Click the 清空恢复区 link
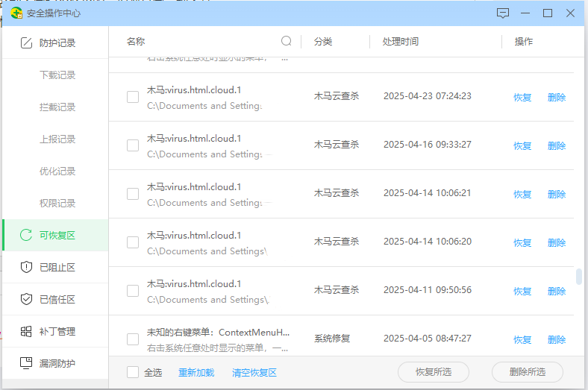This screenshot has height=390, width=588. [254, 372]
